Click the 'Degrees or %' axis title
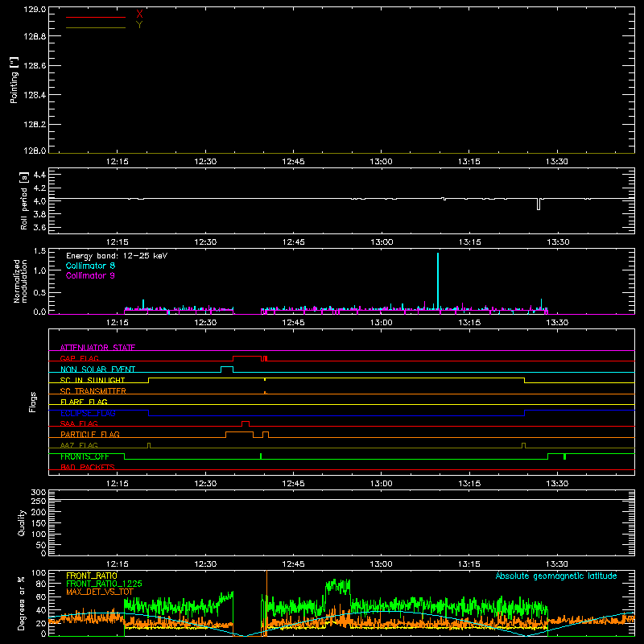Viewport: 644px width, 644px height. [x=22, y=603]
